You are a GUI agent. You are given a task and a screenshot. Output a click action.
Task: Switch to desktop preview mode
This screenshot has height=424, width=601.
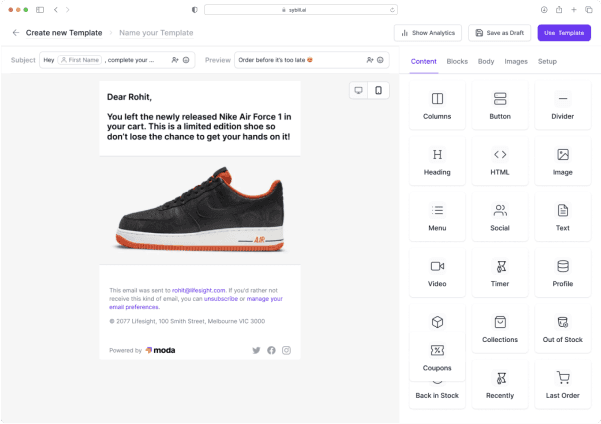[358, 90]
